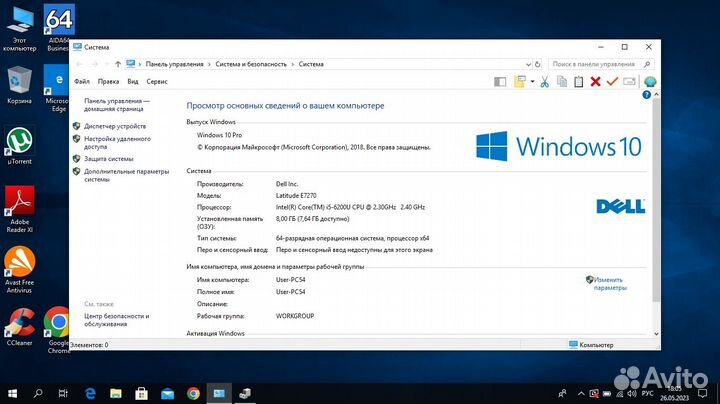Open the notification center icon
Viewport: 720px width, 404px height.
[703, 393]
